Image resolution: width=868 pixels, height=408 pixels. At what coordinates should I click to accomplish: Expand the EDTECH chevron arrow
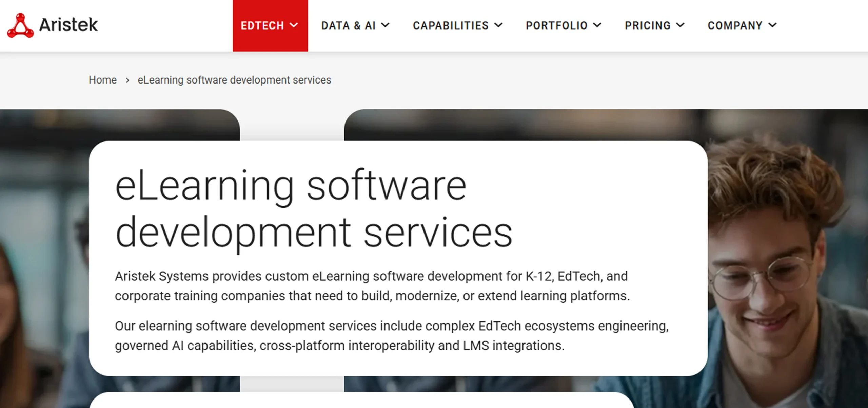tap(294, 25)
